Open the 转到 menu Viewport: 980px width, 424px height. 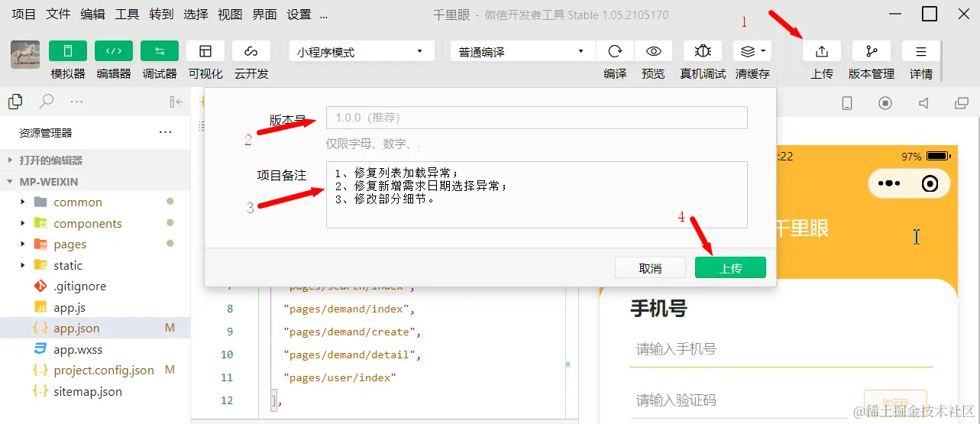(161, 15)
